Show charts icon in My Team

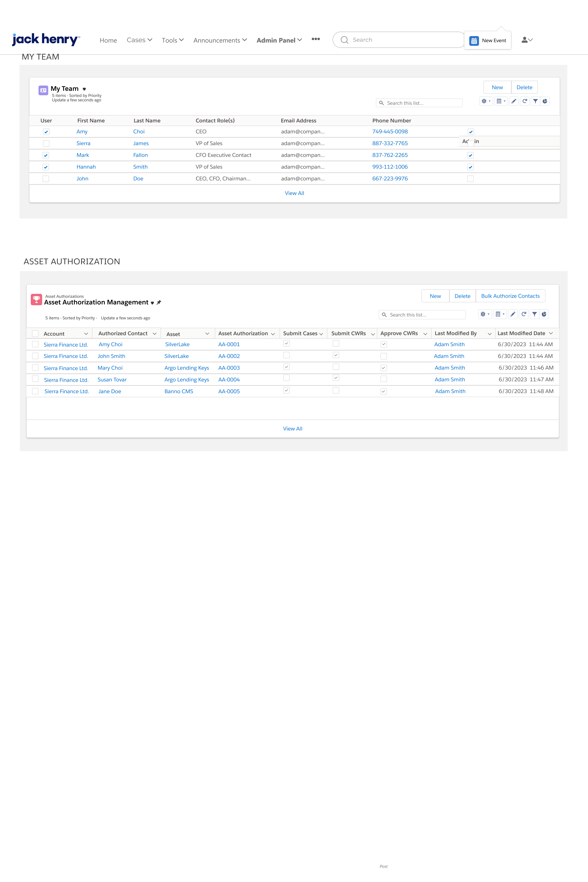[x=545, y=101]
